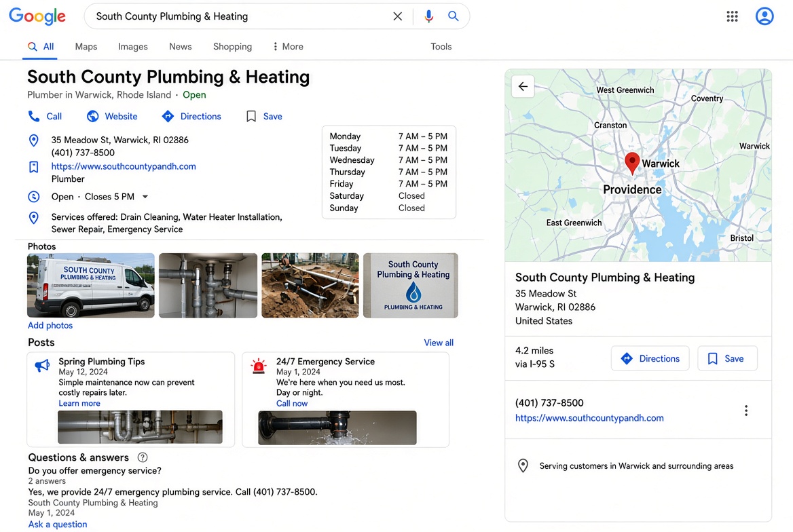This screenshot has height=532, width=793.
Task: Switch to the Maps tab
Action: click(86, 47)
